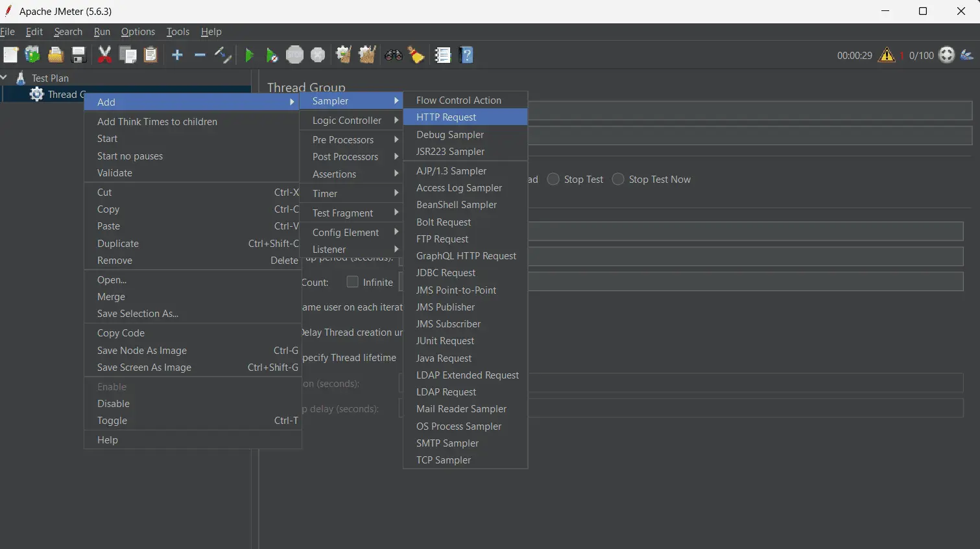Screen dimensions: 980x549
Task: Click the Collapse All minus icon
Action: [x=200, y=55]
